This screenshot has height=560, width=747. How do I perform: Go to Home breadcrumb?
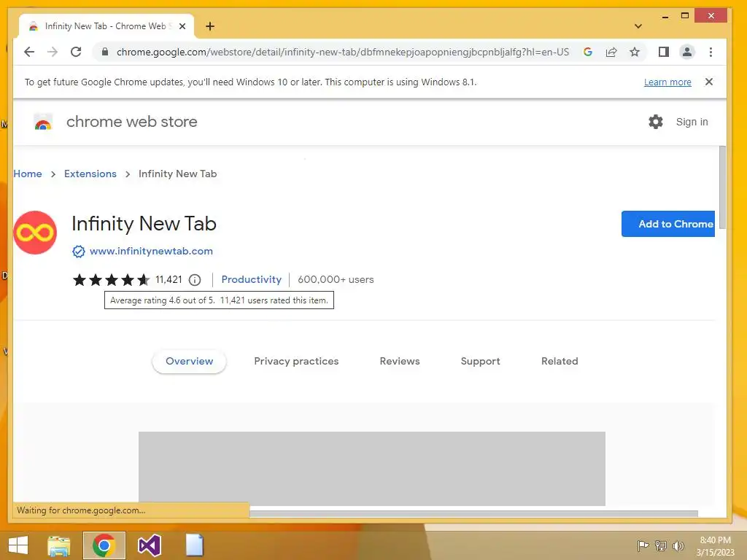tap(28, 174)
